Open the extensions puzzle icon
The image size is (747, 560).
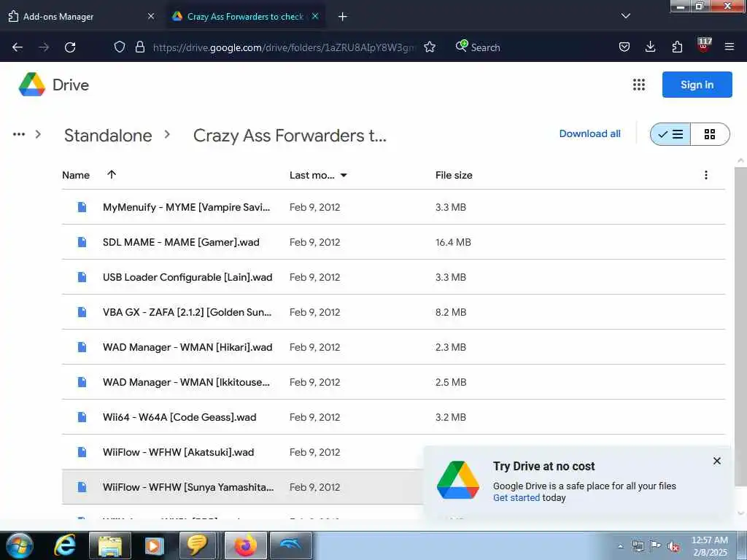click(x=677, y=47)
